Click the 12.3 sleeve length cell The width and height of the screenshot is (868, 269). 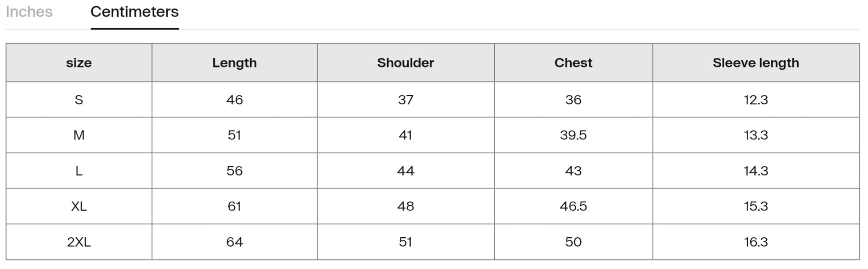[x=756, y=100]
